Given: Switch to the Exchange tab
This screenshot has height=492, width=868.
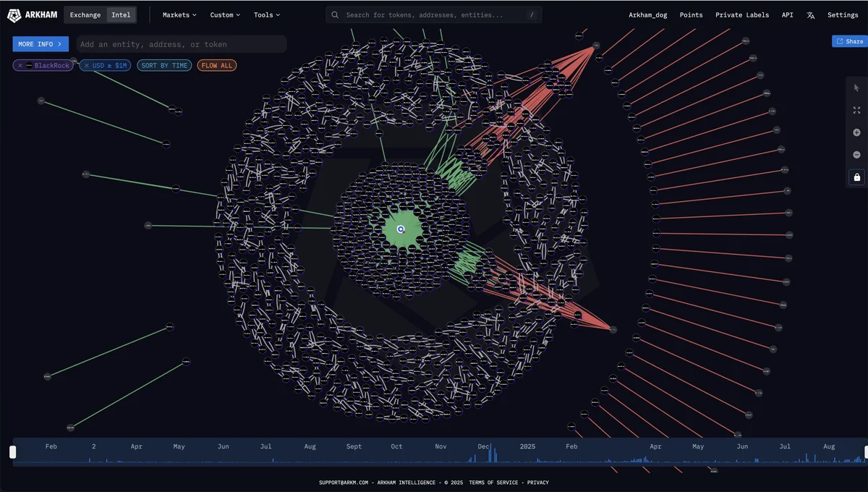Looking at the screenshot, I should pos(85,15).
